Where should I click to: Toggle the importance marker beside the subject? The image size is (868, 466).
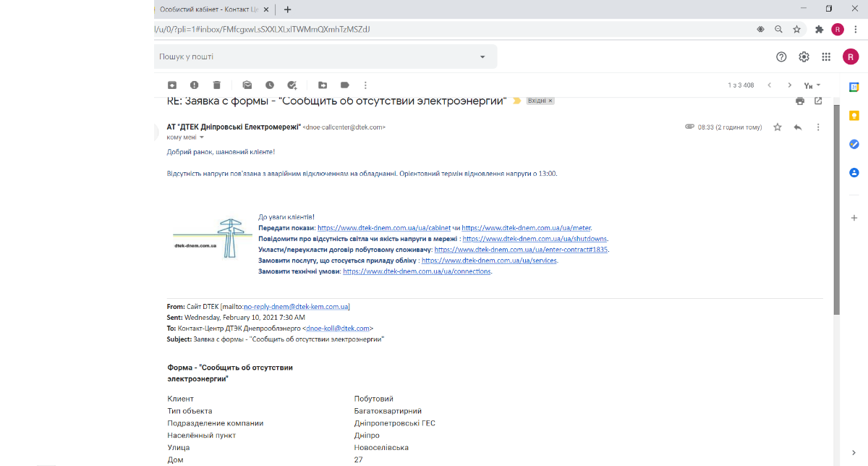516,101
